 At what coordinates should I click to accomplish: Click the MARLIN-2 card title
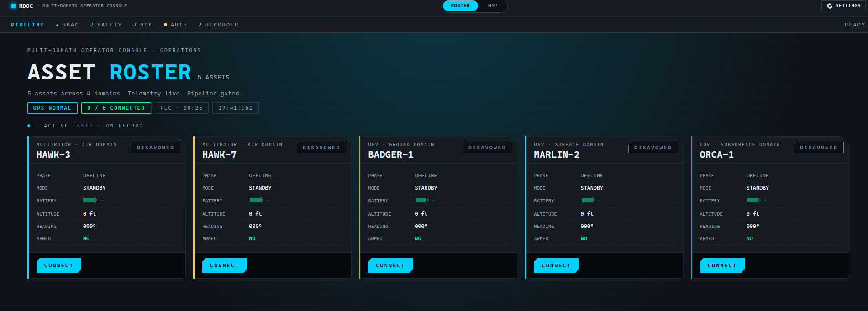pos(556,155)
